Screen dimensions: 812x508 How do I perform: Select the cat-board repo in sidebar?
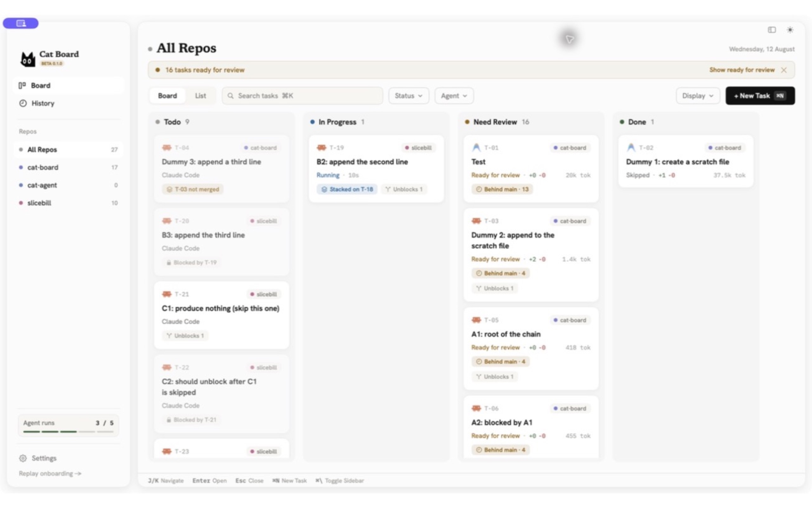coord(69,167)
